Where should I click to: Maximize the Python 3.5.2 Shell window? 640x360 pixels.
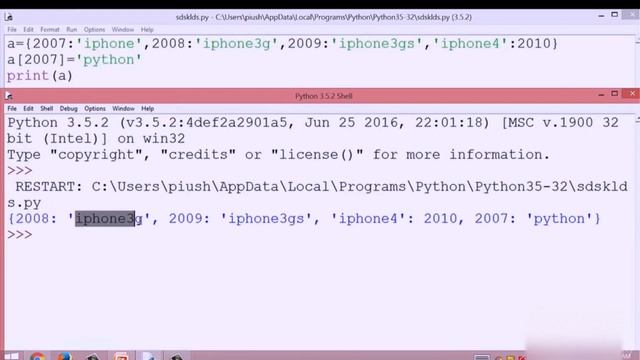[x=615, y=94]
